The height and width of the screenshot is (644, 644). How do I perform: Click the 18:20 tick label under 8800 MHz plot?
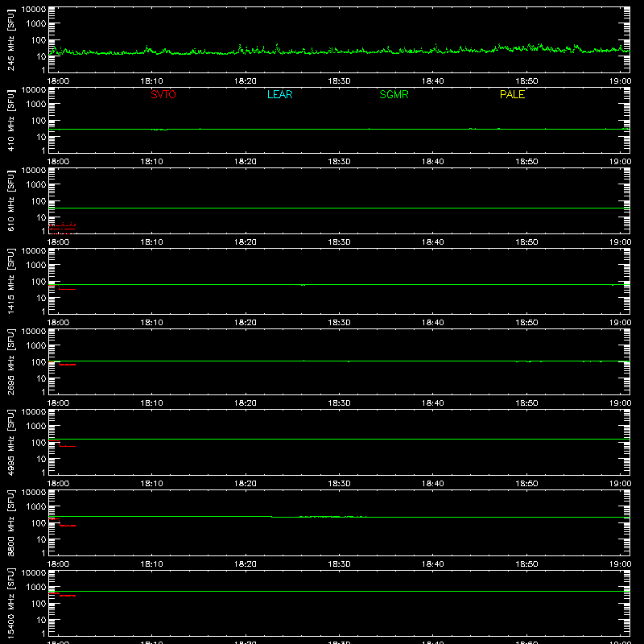coord(246,564)
